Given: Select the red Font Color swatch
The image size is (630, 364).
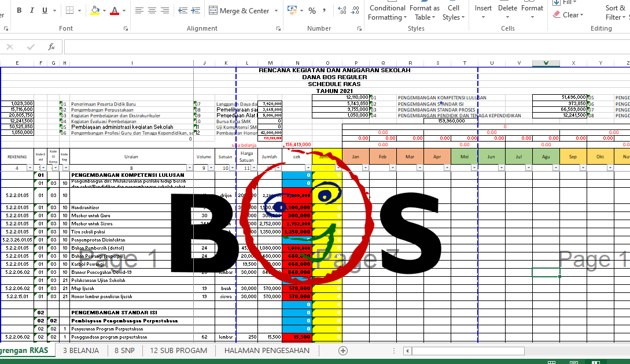Looking at the screenshot, I should tap(115, 14).
